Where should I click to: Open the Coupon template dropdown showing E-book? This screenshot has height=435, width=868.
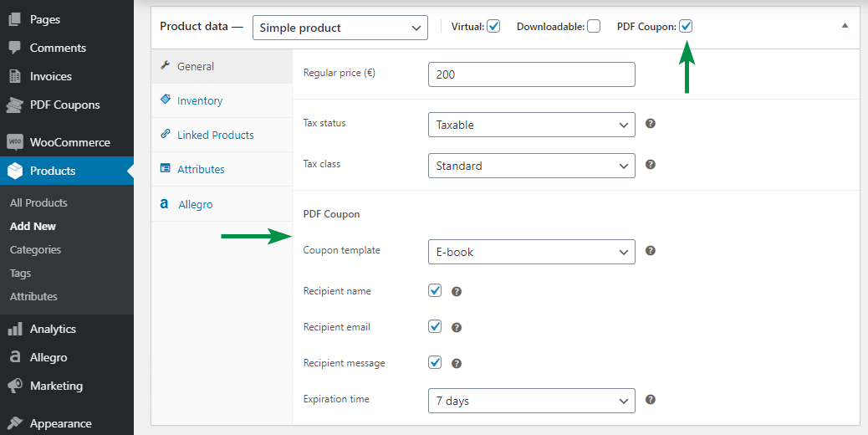[531, 252]
